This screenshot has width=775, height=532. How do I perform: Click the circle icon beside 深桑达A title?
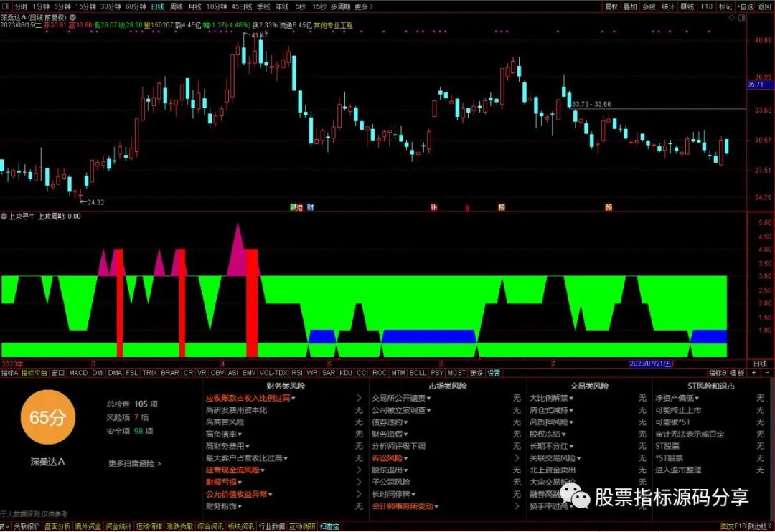tap(72, 17)
